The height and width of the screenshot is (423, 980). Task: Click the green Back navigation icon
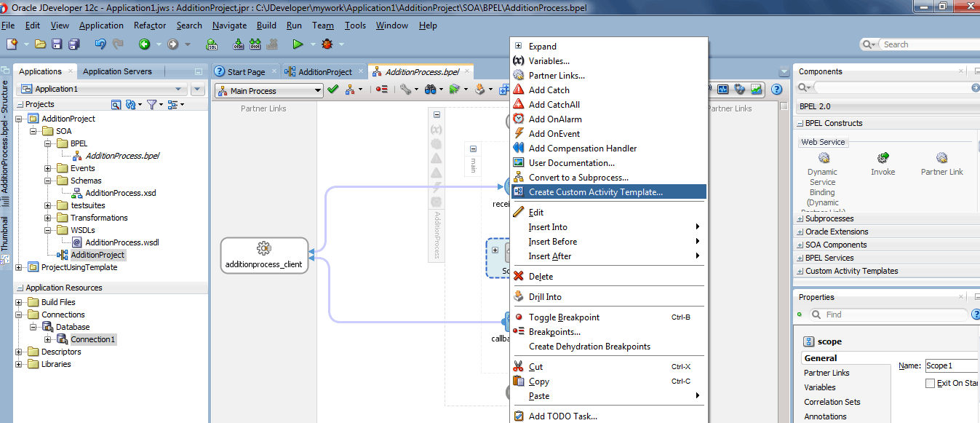pyautogui.click(x=144, y=44)
